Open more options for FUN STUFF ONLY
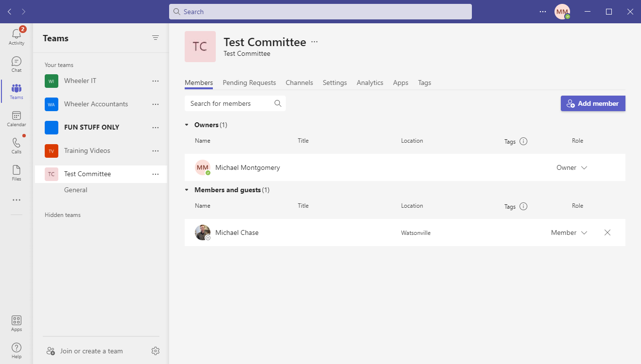Image resolution: width=641 pixels, height=364 pixels. coord(156,128)
